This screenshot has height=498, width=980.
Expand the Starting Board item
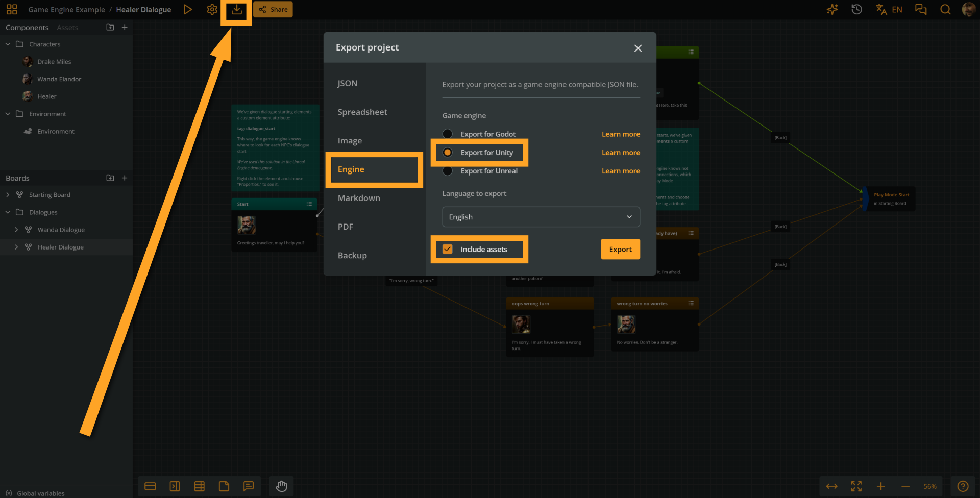coord(8,195)
